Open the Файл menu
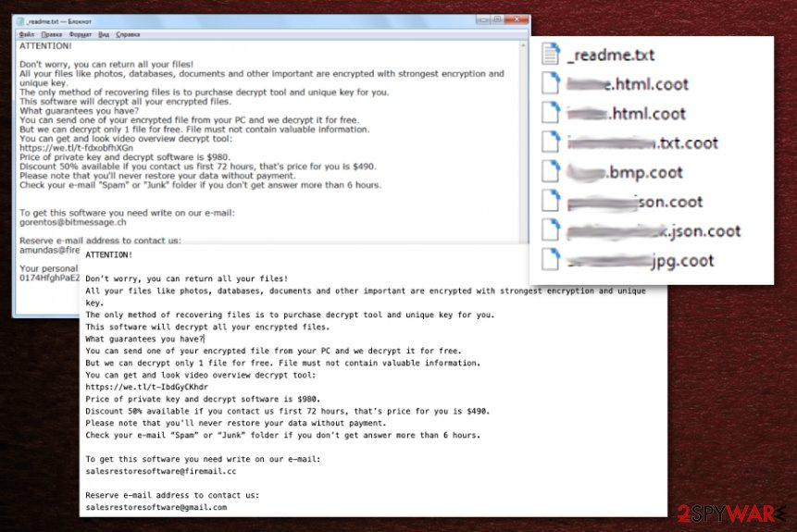This screenshot has height=532, width=797. click(x=26, y=34)
